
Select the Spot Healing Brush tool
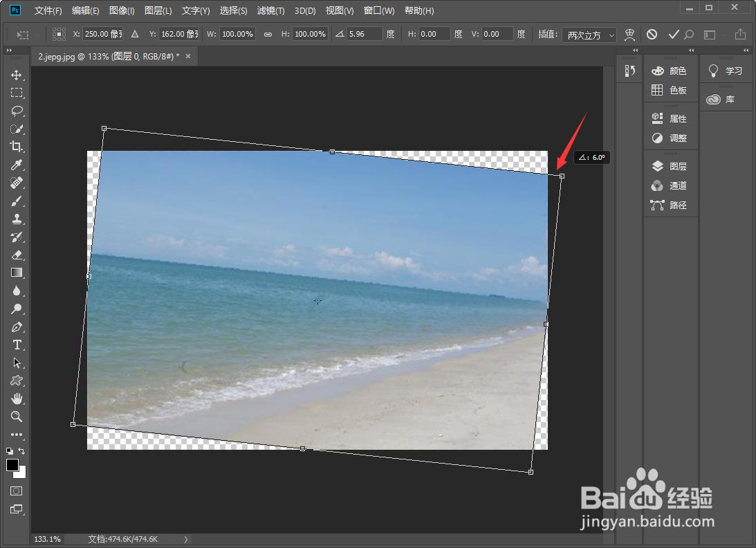(x=17, y=183)
